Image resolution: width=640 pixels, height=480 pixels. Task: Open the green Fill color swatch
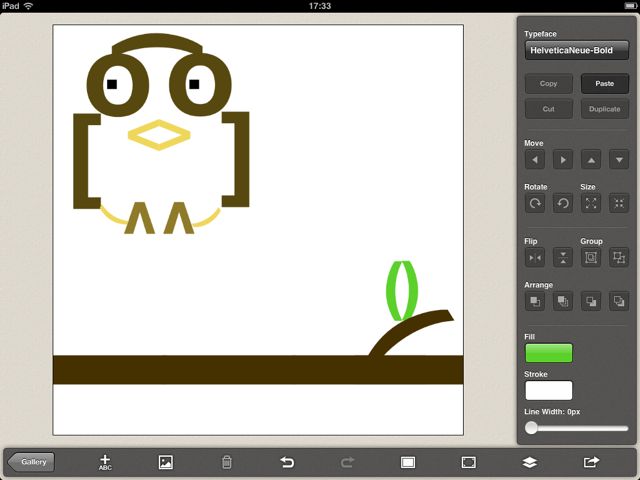click(x=549, y=353)
